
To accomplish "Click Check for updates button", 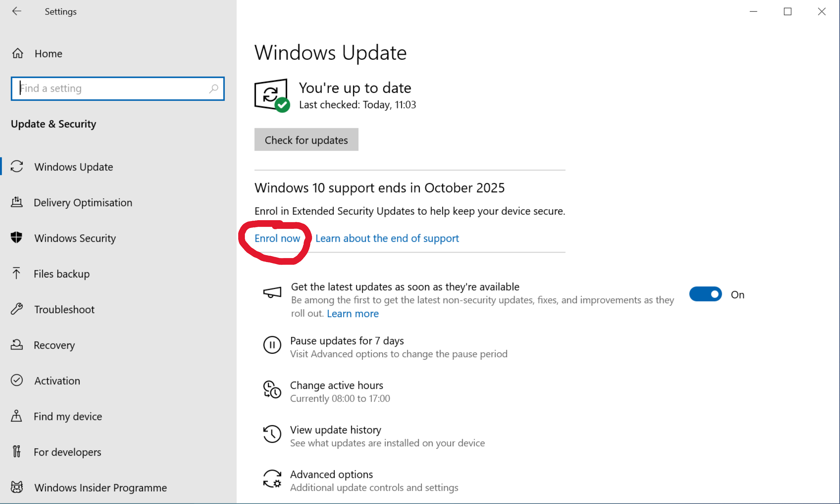I will (306, 139).
